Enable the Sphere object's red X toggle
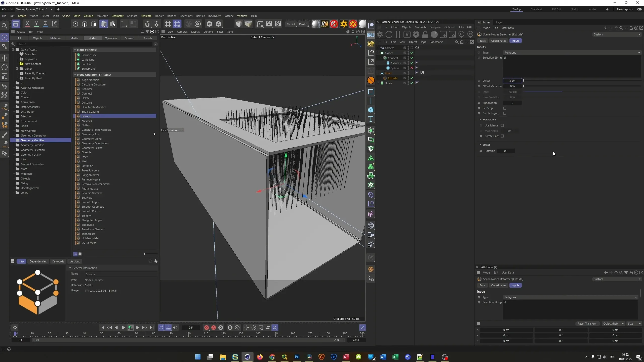Screen dimensions: 644x362 pos(412,68)
